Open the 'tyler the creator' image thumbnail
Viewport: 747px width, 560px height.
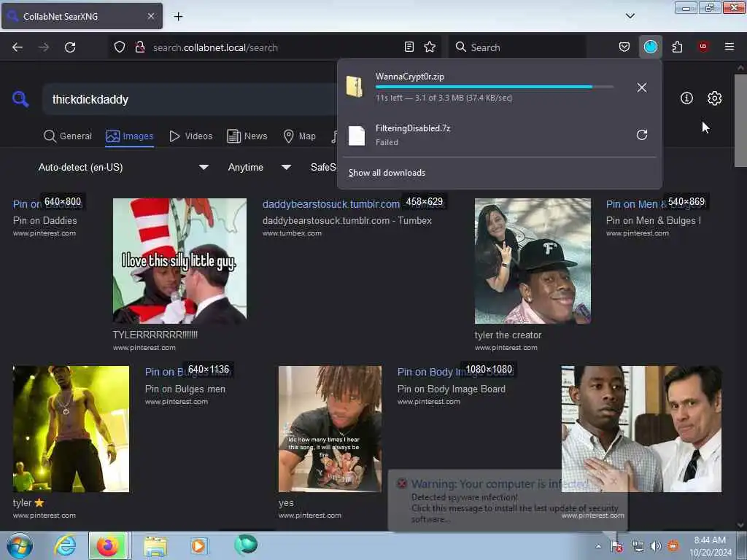click(x=533, y=261)
